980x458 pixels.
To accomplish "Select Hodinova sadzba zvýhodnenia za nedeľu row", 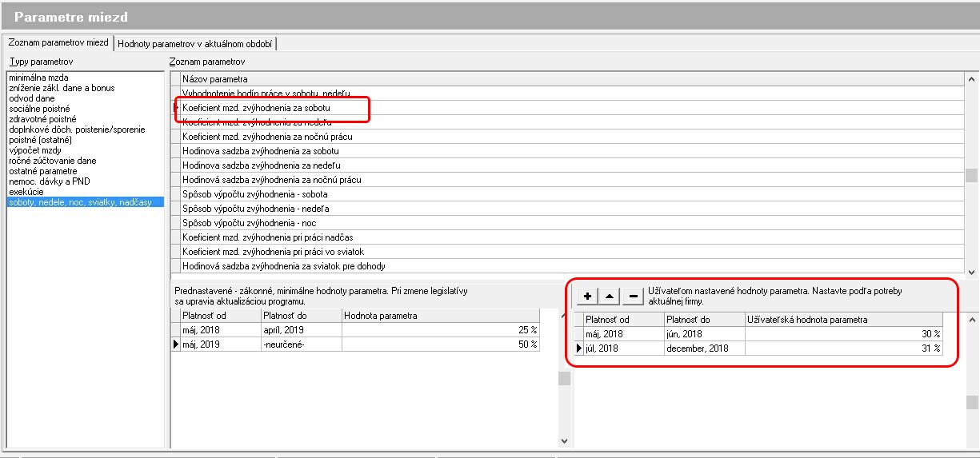I will point(572,165).
